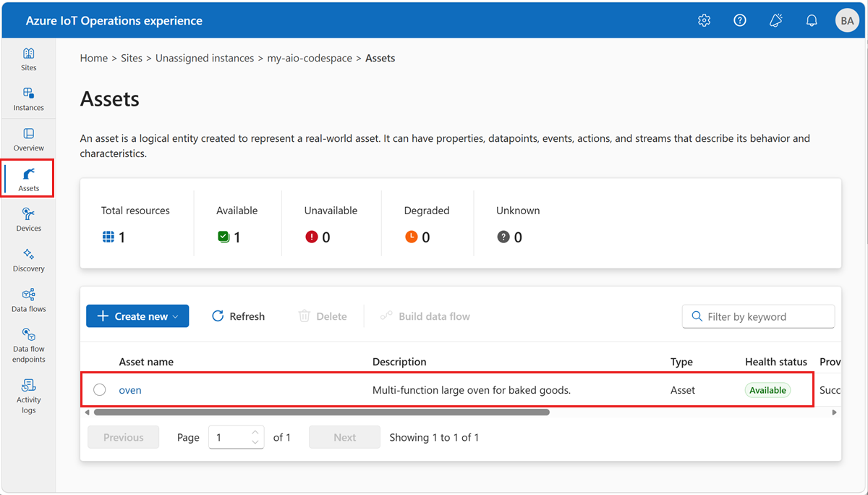Open the notifications bell icon

tap(812, 20)
